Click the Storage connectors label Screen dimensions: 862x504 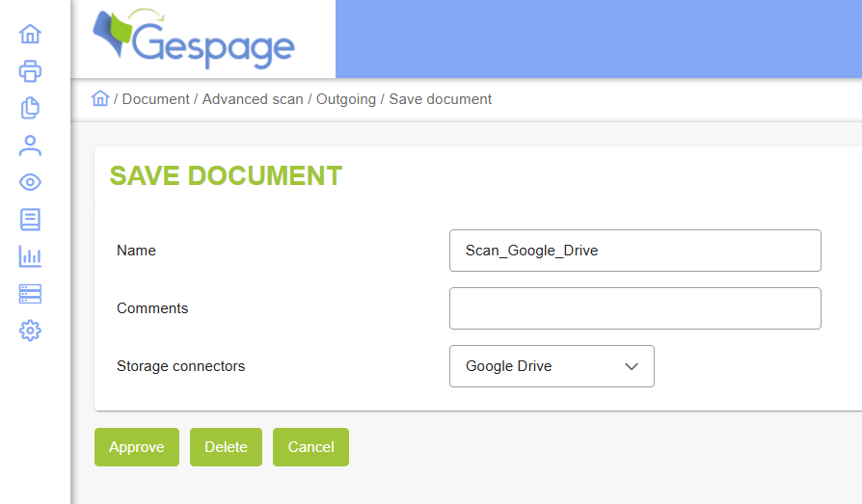tap(181, 366)
